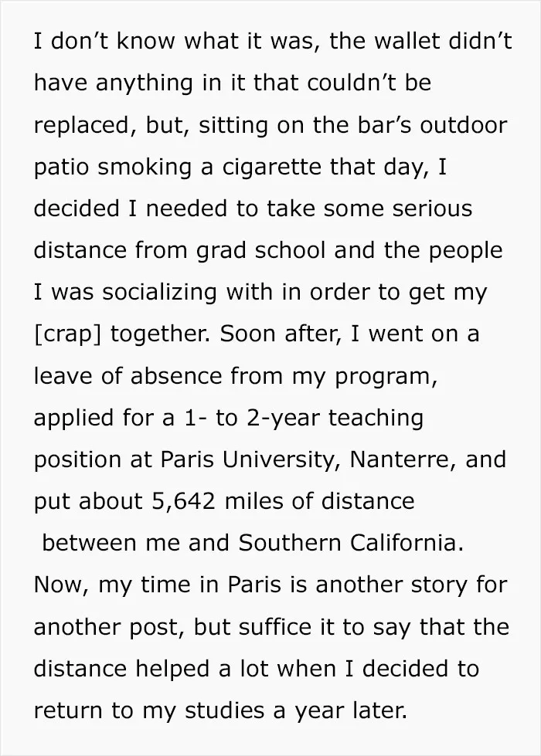541x756 pixels.
Task: Select the bracketed word "[crap]"
Action: tap(67, 334)
